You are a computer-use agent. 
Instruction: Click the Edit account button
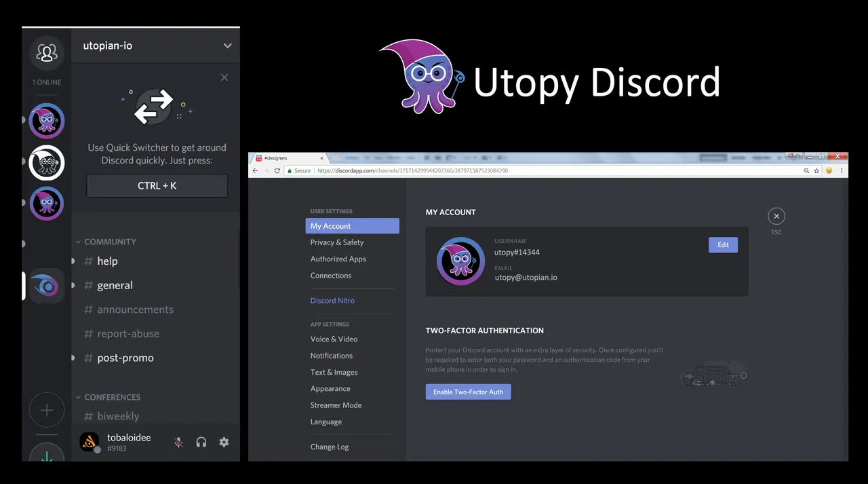(723, 245)
